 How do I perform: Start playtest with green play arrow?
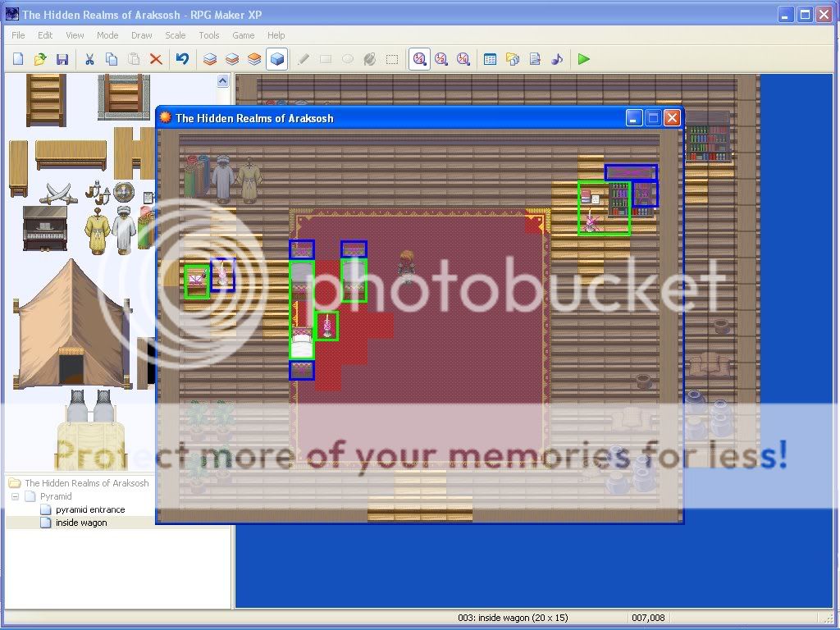tap(583, 59)
